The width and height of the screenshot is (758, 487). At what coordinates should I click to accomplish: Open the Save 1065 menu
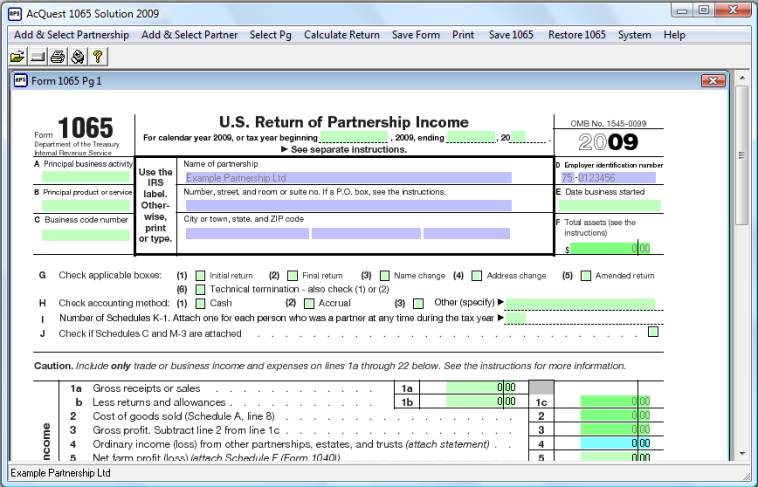pyautogui.click(x=511, y=35)
